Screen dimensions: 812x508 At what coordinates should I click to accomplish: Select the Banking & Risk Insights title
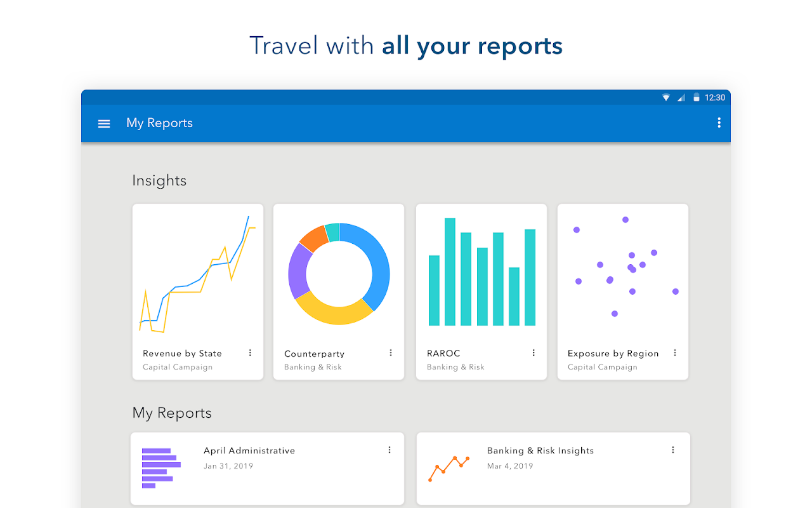540,450
